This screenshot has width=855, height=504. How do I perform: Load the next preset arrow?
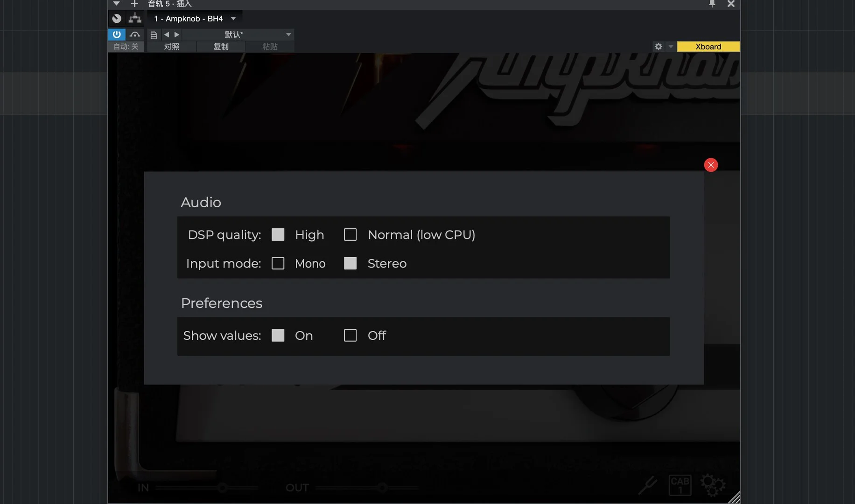[x=177, y=35]
